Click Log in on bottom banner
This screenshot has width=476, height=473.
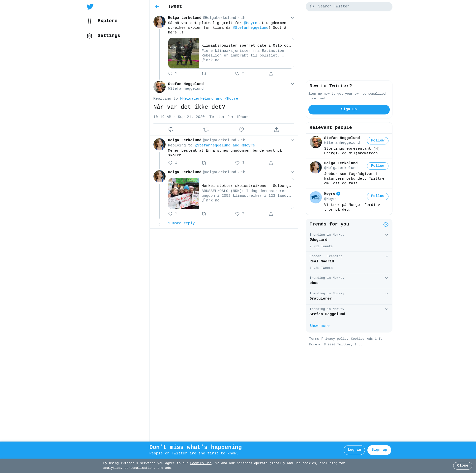354,450
